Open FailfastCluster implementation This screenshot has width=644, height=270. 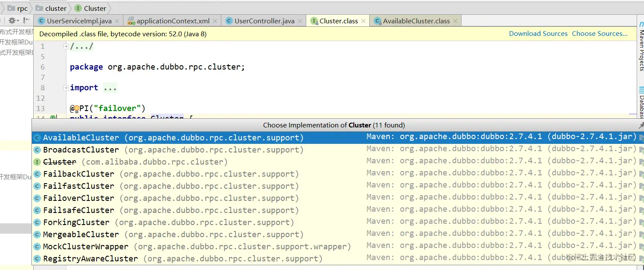338,186
